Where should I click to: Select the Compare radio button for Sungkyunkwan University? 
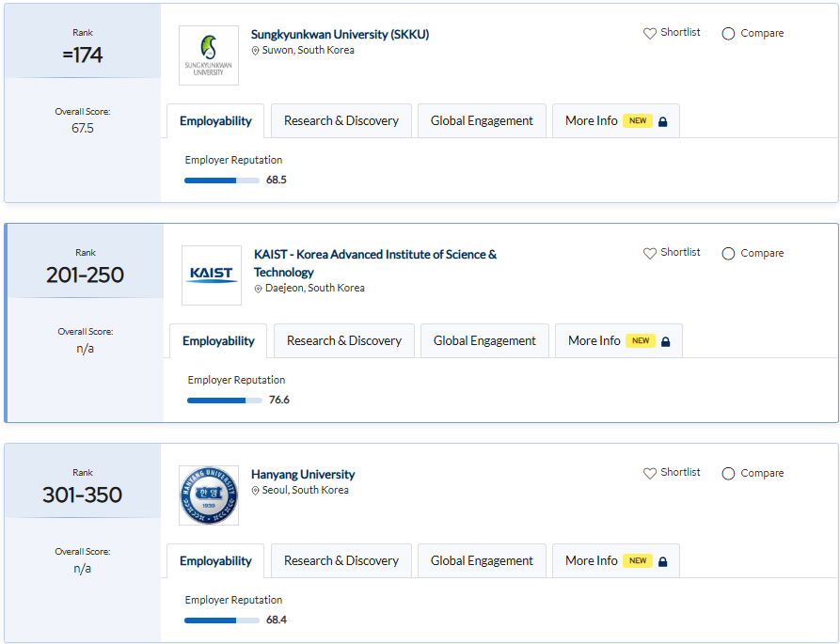point(728,34)
